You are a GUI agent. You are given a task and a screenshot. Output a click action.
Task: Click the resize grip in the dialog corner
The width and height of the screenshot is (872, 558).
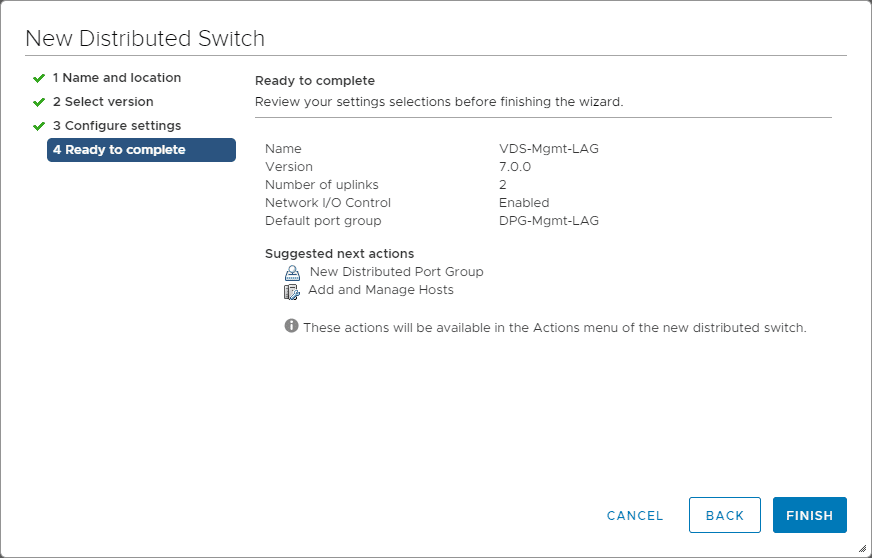(x=861, y=548)
